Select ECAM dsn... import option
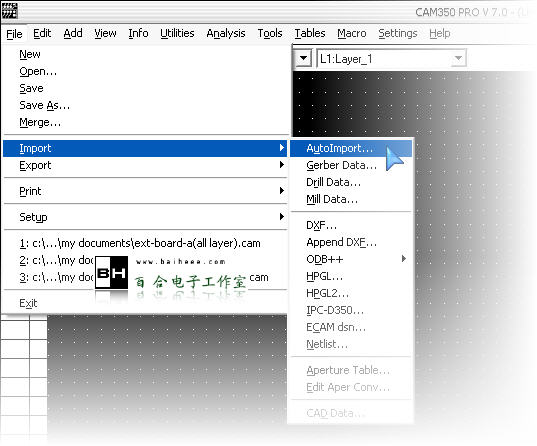 (351, 327)
